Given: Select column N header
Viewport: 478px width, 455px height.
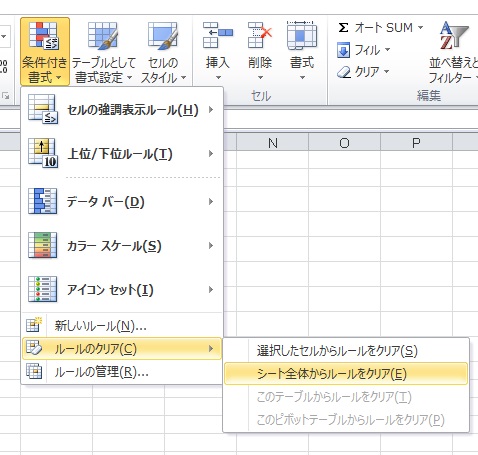Looking at the screenshot, I should [x=273, y=143].
